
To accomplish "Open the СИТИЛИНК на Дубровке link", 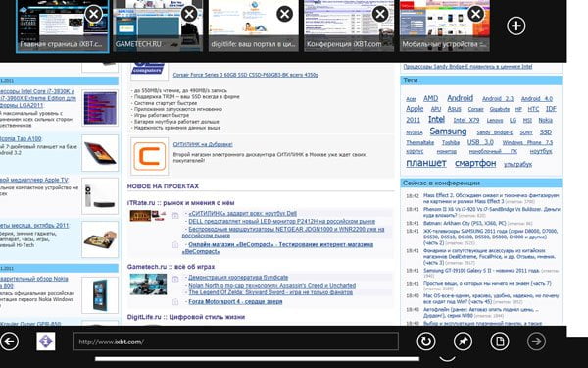I will click(203, 144).
